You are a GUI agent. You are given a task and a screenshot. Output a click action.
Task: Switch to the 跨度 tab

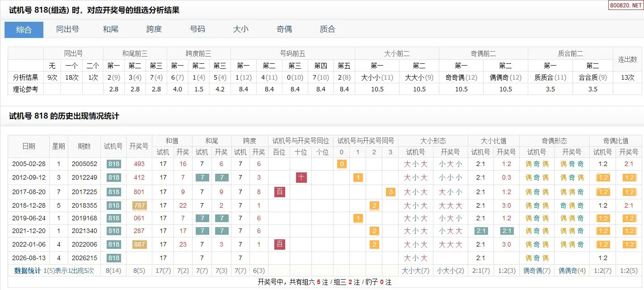(x=154, y=29)
